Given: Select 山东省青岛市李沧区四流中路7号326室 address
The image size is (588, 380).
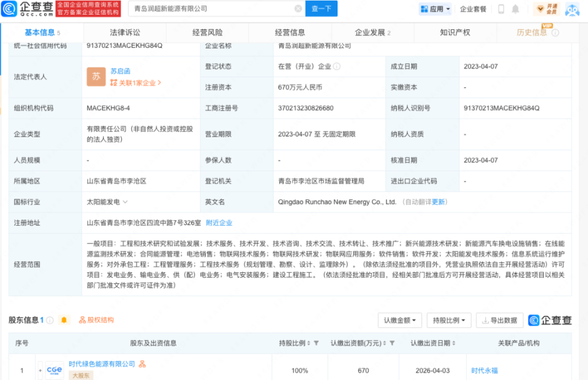Looking at the screenshot, I should click(x=143, y=223).
